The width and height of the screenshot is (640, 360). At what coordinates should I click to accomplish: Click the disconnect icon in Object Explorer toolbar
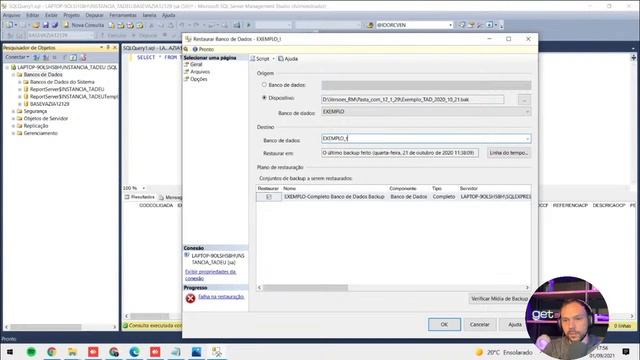[x=46, y=58]
